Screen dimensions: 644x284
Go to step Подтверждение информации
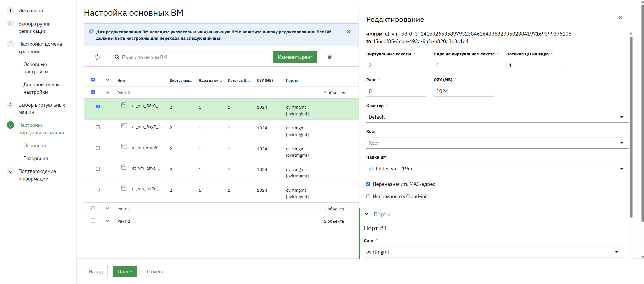click(x=37, y=175)
